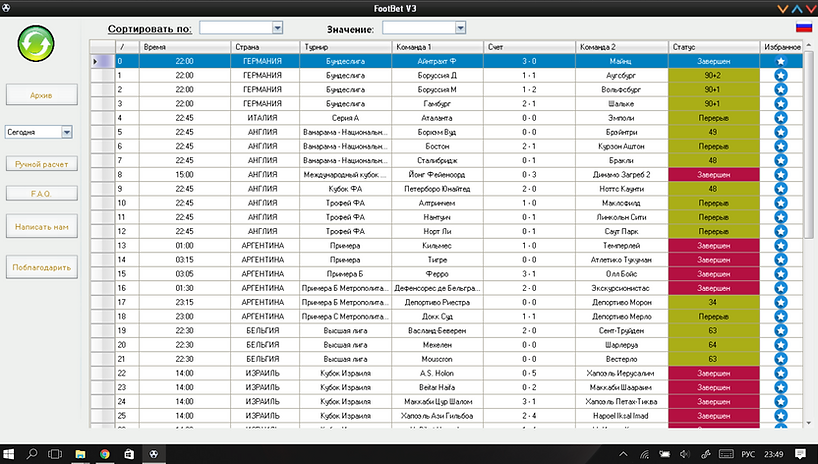Image resolution: width=818 pixels, height=464 pixels.
Task: Open the 'Сортировать по' dropdown
Action: click(x=241, y=28)
